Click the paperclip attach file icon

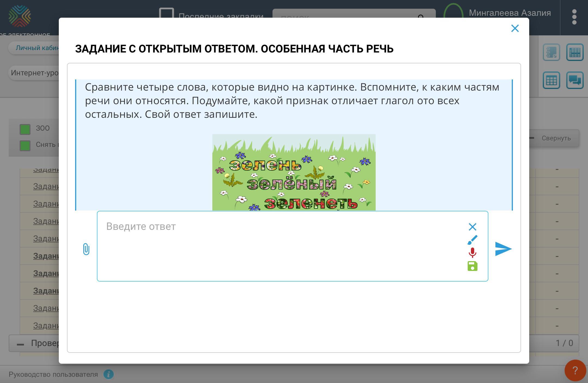pyautogui.click(x=86, y=249)
